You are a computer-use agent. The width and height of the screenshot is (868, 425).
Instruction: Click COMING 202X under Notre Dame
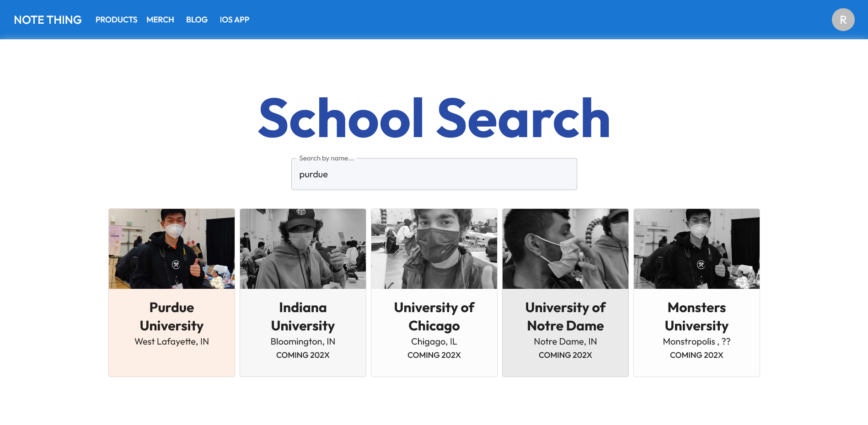tap(565, 355)
